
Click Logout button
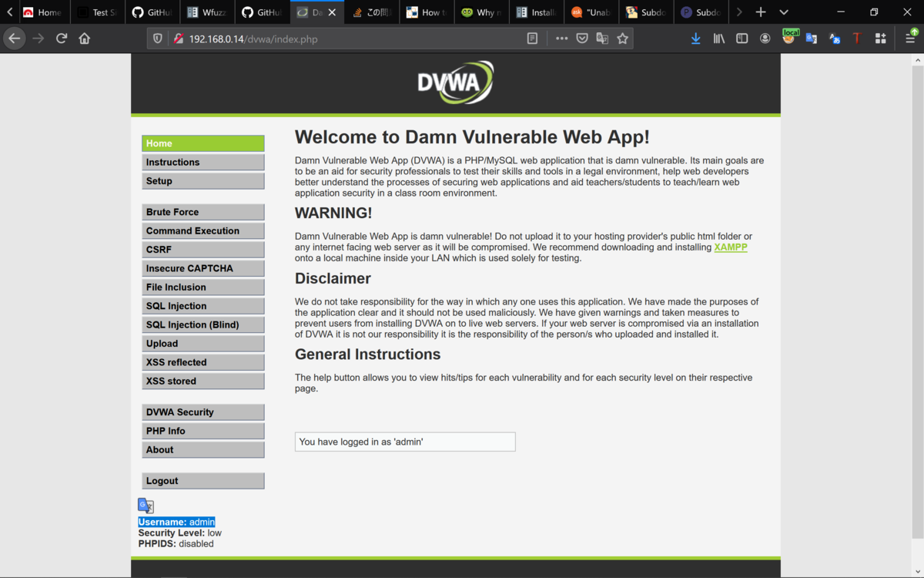pos(203,481)
